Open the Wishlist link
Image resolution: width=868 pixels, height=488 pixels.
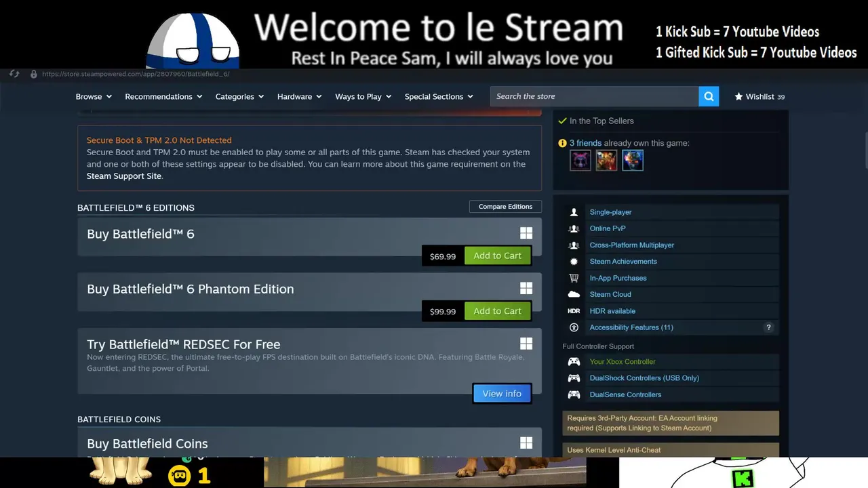pos(759,96)
